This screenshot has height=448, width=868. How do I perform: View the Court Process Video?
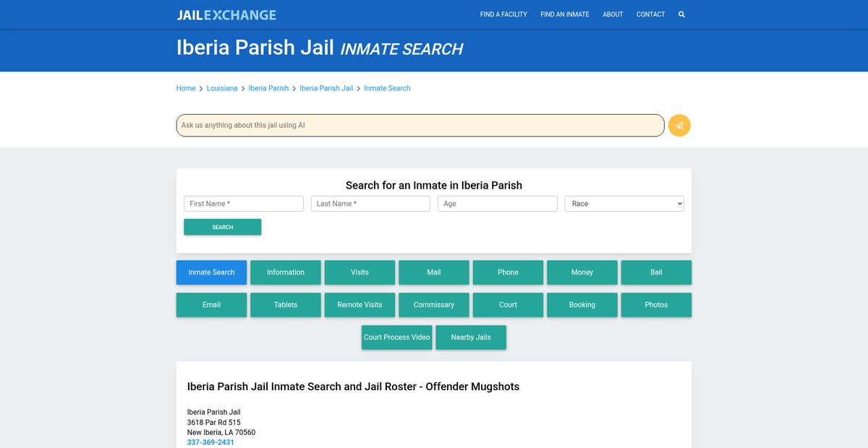396,337
